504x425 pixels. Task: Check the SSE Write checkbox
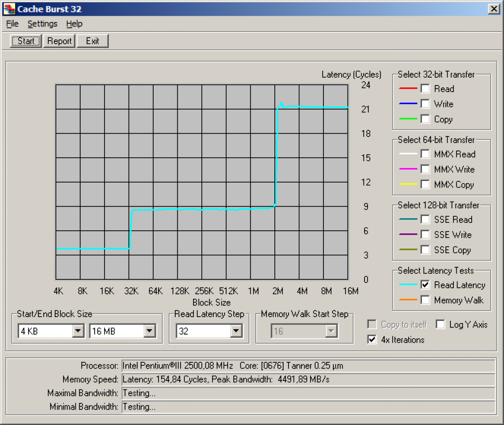[x=425, y=234]
